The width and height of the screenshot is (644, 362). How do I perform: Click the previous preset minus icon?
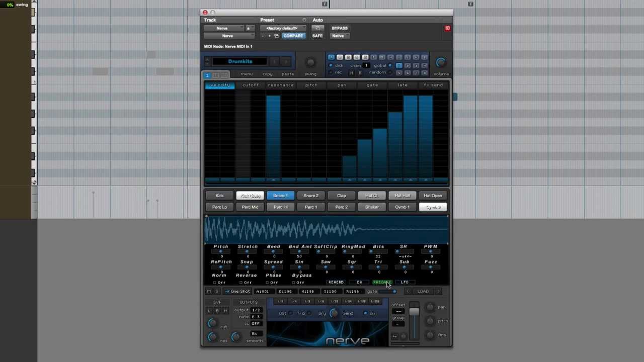263,36
